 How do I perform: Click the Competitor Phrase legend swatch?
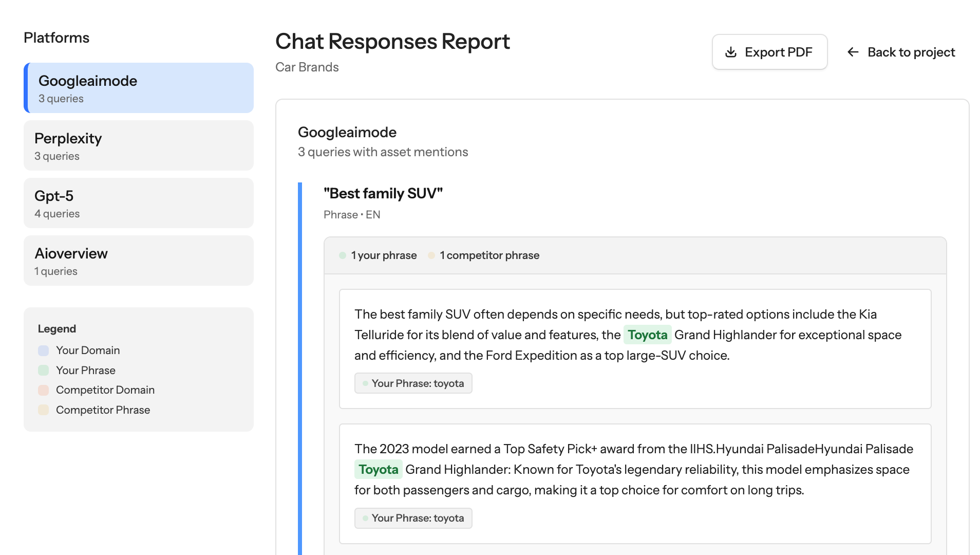click(44, 410)
